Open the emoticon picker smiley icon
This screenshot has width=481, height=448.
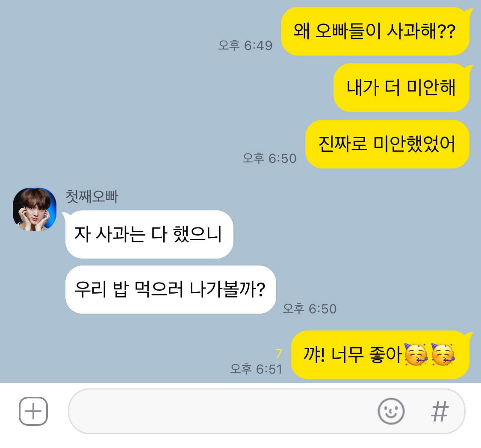391,411
